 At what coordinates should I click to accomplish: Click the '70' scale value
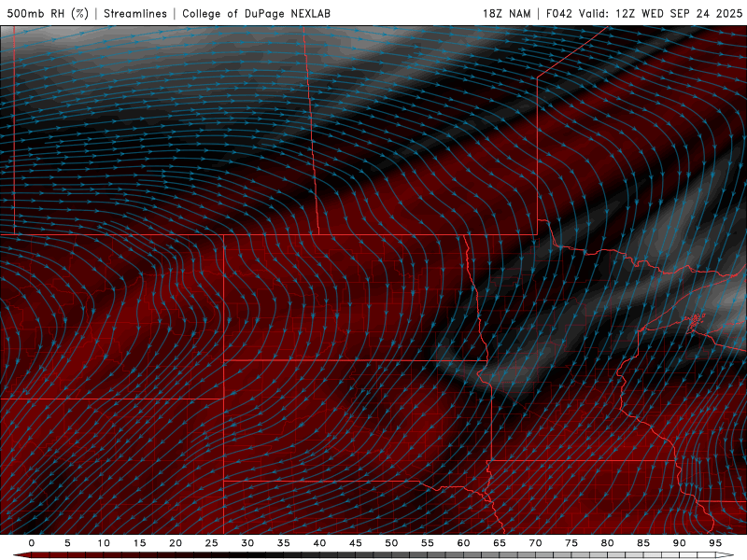pos(535,543)
